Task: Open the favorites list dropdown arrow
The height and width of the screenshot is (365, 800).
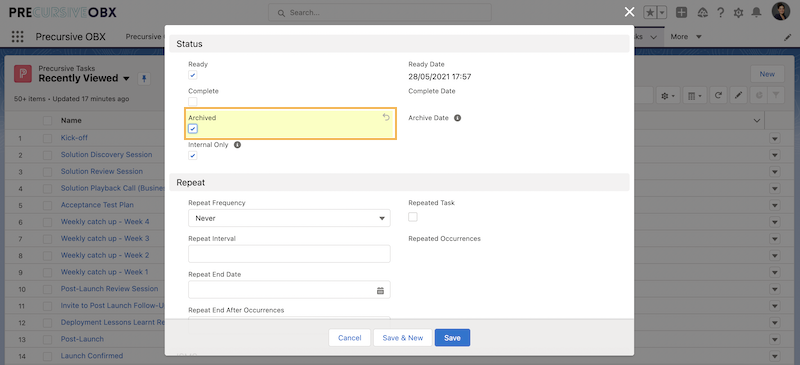Action: pos(662,13)
